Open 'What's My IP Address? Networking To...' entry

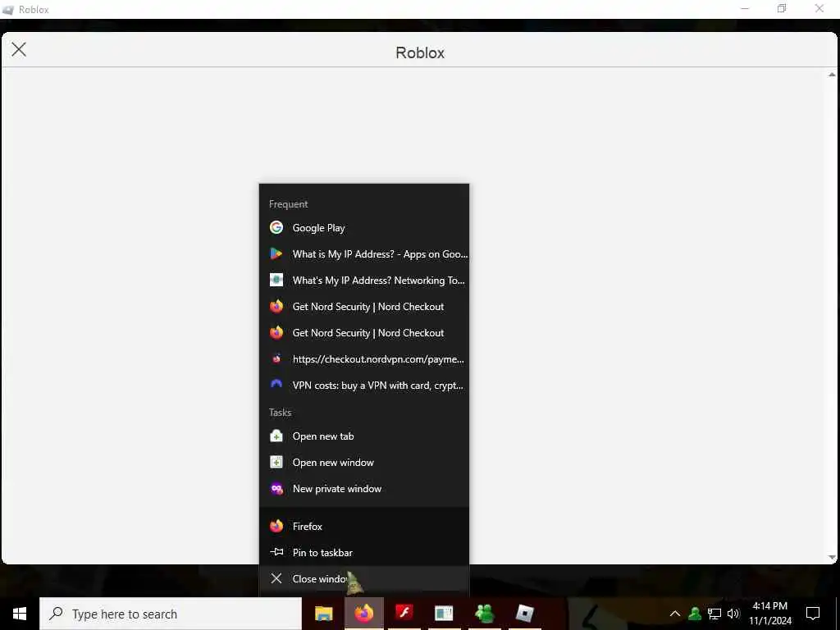click(x=363, y=281)
